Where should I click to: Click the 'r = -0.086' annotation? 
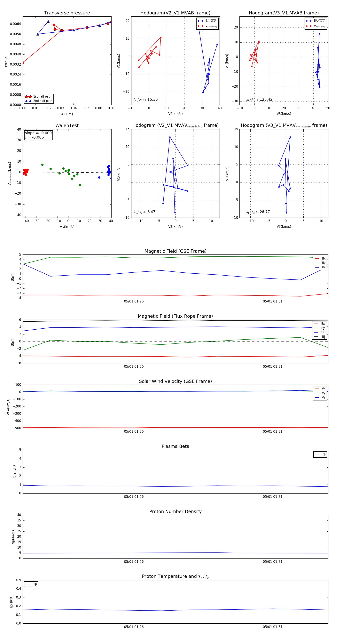click(35, 137)
